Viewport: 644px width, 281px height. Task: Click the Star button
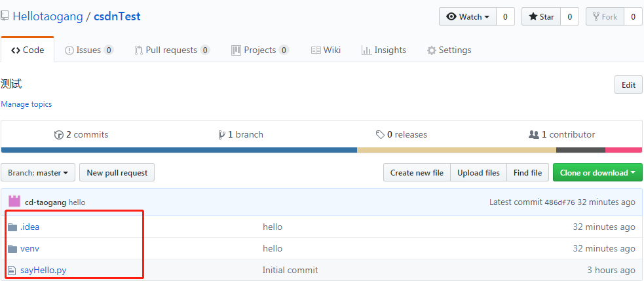tap(541, 17)
